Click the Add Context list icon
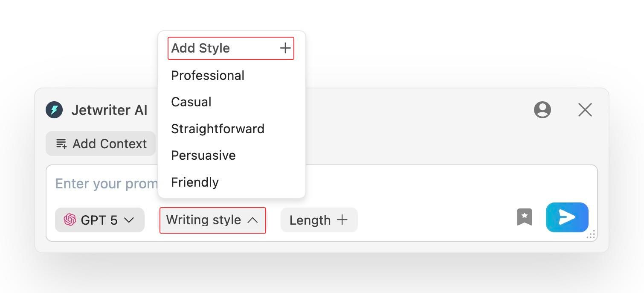 (61, 144)
